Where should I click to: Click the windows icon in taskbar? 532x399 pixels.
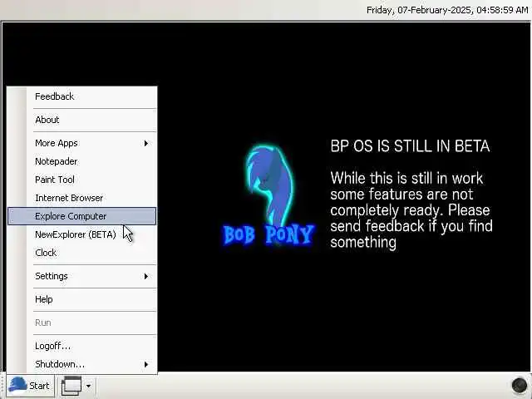point(71,386)
